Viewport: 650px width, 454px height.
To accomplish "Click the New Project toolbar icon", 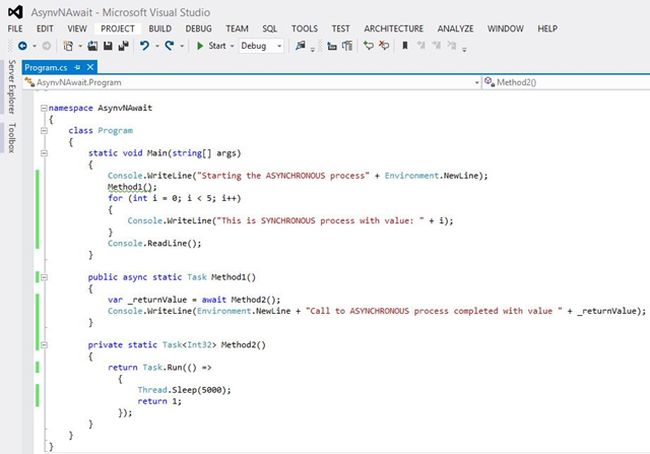I will click(68, 46).
